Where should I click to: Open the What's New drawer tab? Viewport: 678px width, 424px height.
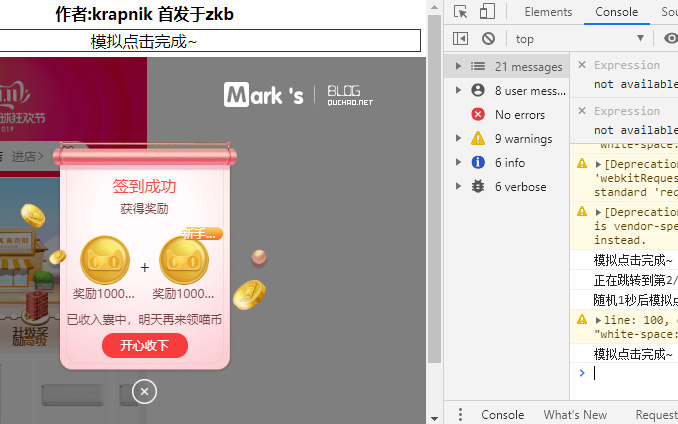575,414
